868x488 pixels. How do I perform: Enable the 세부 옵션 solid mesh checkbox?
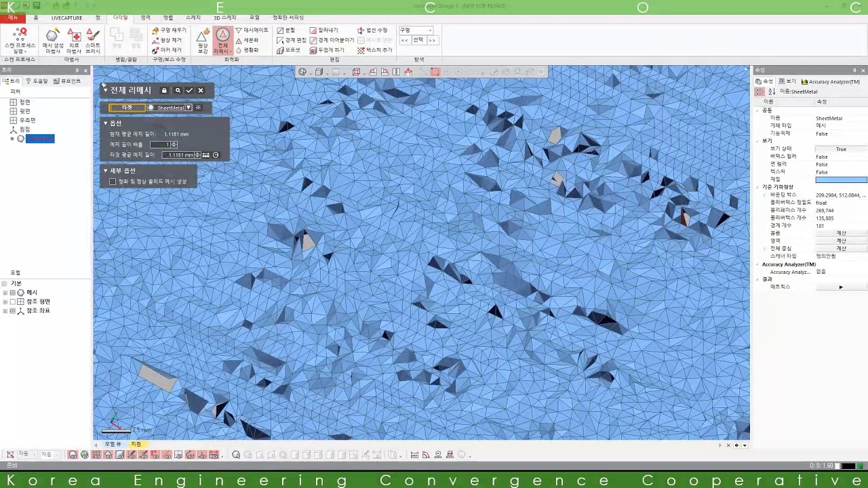pyautogui.click(x=113, y=182)
